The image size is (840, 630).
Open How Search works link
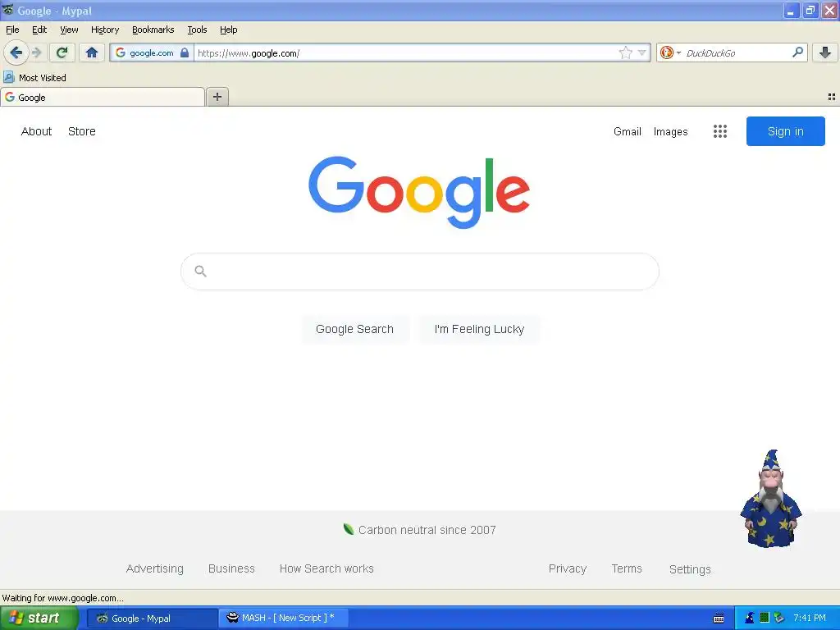pos(326,568)
